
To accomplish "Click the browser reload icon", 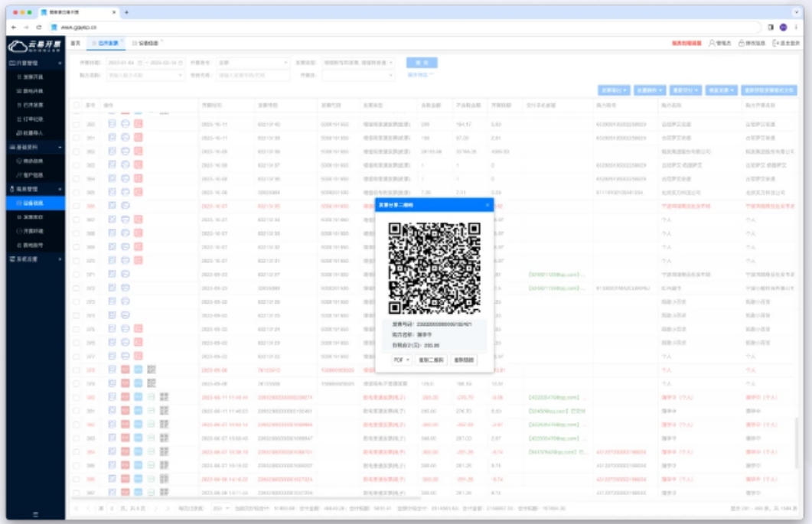I will click(x=39, y=27).
